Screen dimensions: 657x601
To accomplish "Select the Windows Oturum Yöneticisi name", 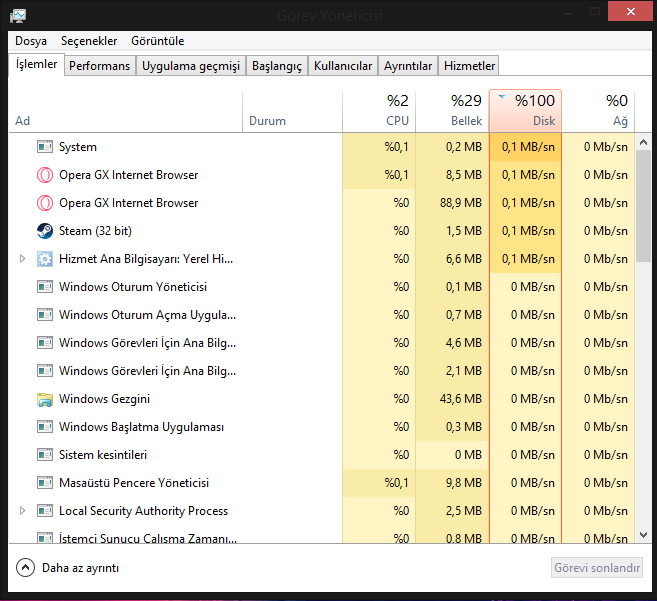I will [x=133, y=287].
